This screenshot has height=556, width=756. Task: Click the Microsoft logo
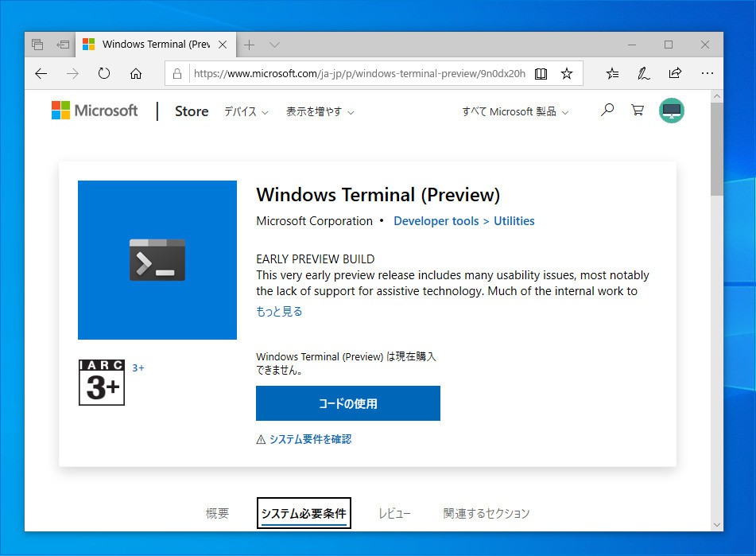[x=95, y=111]
